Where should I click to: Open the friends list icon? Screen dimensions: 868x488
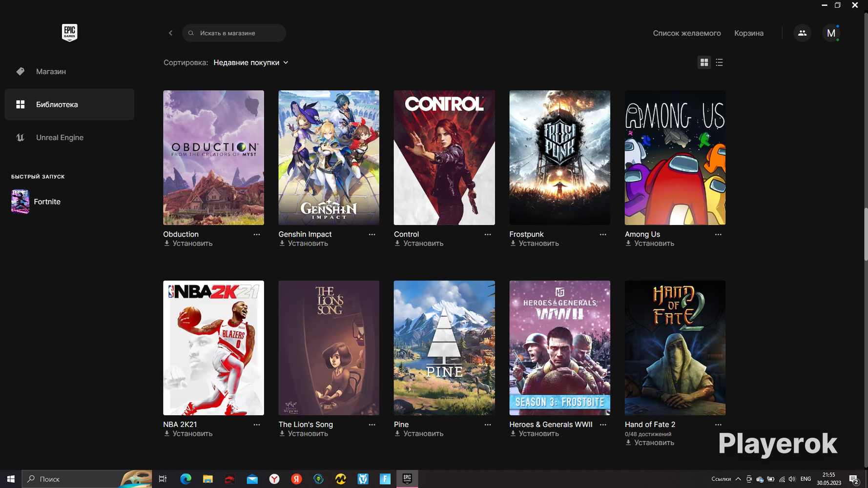802,33
